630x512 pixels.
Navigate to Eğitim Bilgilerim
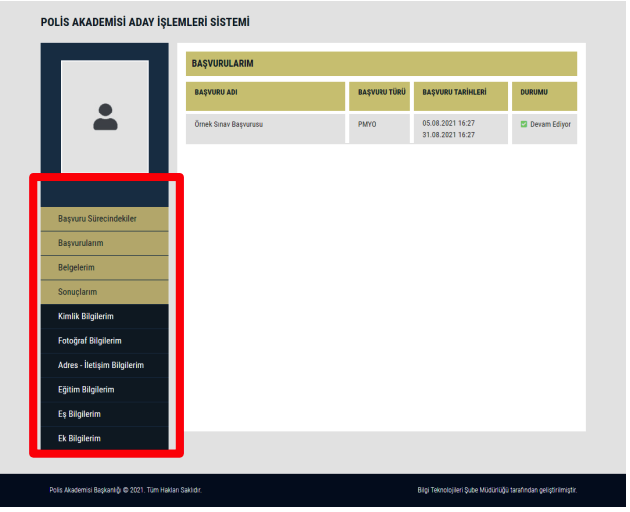86,389
